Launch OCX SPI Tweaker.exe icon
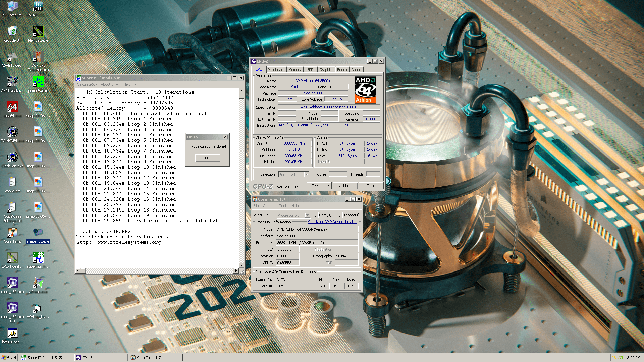The height and width of the screenshot is (362, 644). tap(38, 61)
